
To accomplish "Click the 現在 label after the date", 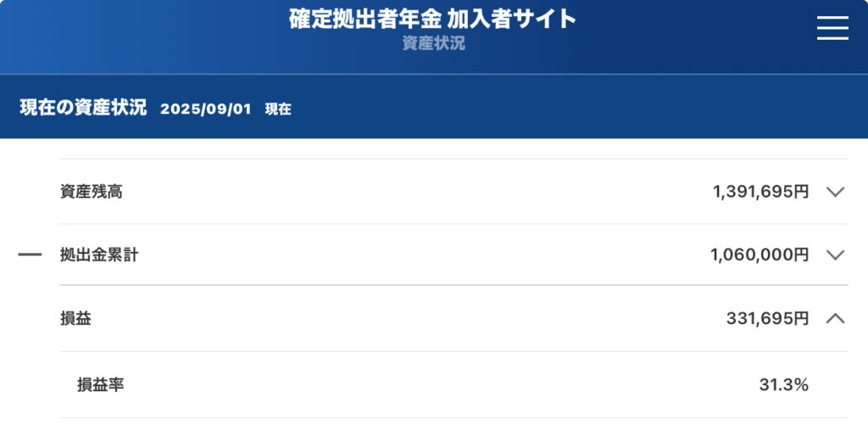I will [278, 109].
